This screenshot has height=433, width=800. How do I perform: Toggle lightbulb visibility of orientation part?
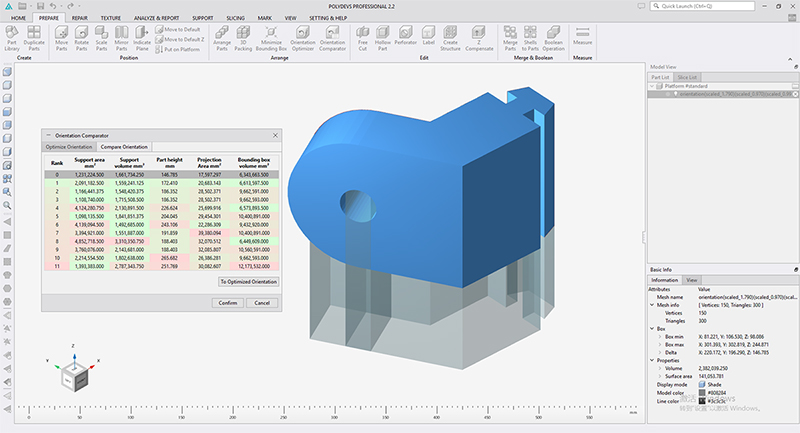click(x=675, y=94)
